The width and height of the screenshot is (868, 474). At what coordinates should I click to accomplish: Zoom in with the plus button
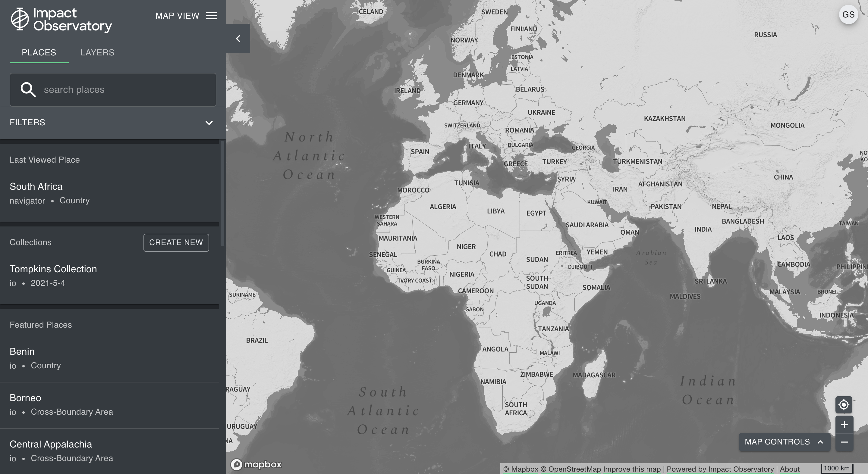pyautogui.click(x=844, y=425)
